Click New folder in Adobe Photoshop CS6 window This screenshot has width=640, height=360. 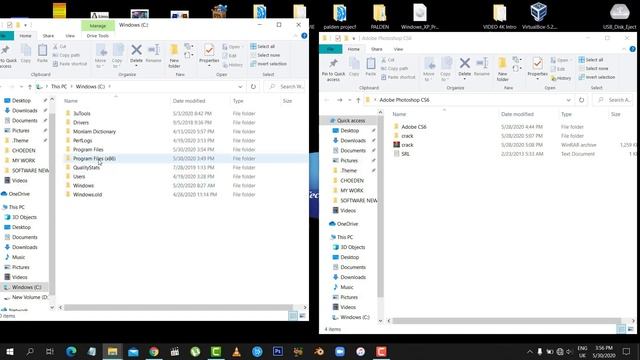502,69
